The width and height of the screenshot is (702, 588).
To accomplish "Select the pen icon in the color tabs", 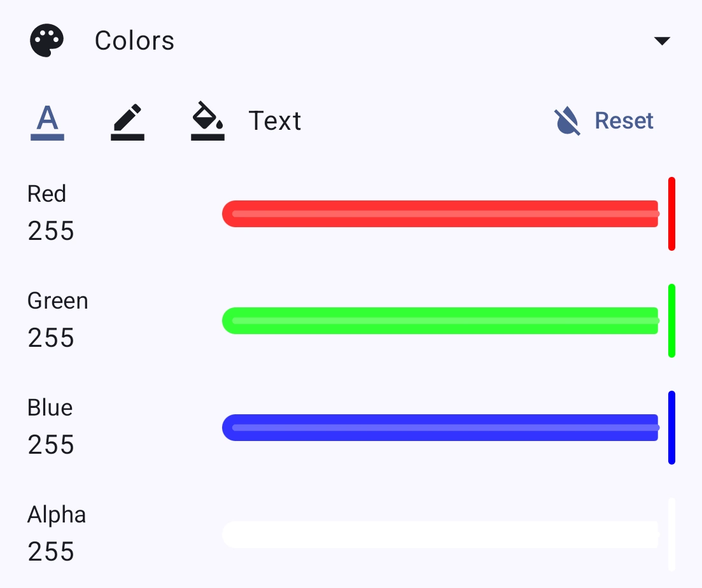I will (127, 121).
